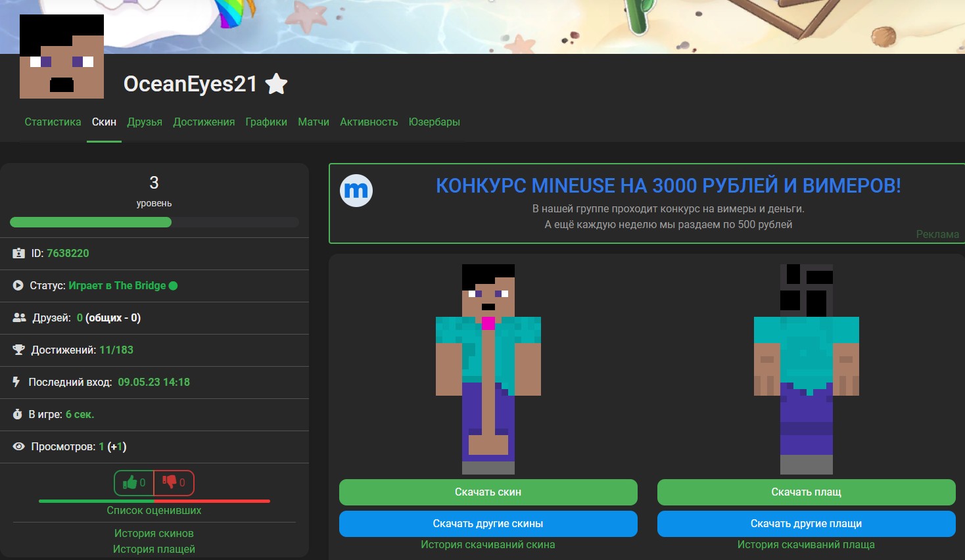Switch to the Друзья tab
This screenshot has height=560, width=965.
(145, 122)
